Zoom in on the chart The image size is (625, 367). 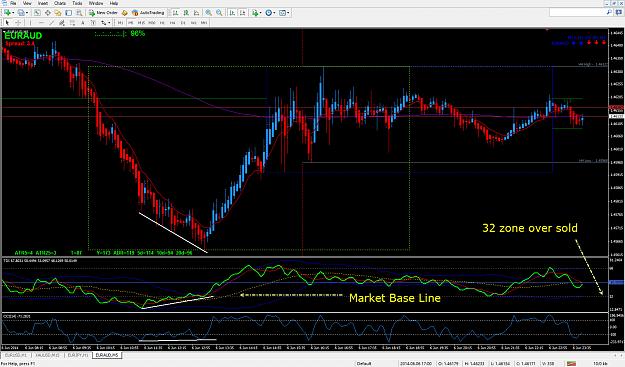(208, 13)
